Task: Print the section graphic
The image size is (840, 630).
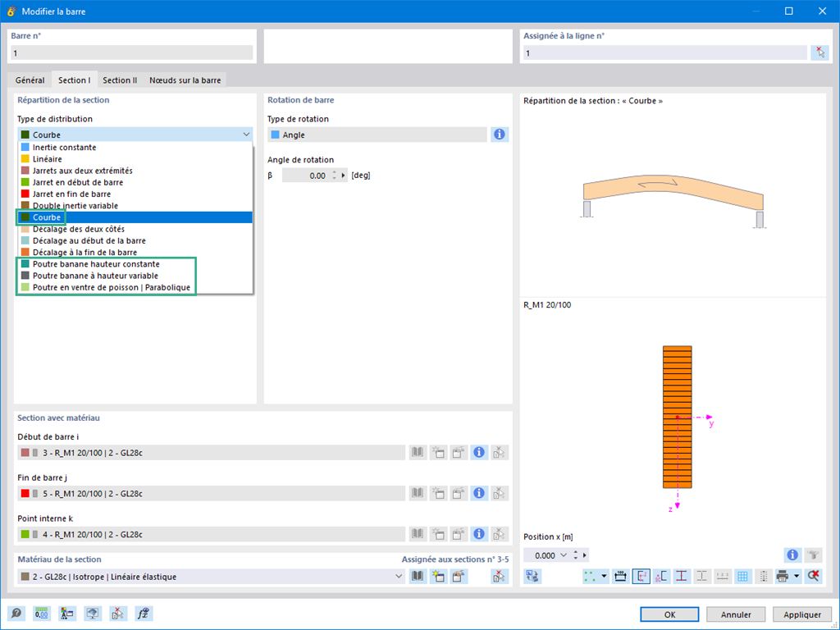Action: pyautogui.click(x=783, y=576)
